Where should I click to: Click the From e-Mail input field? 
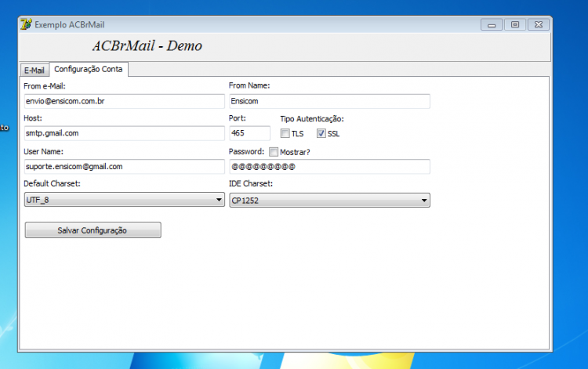[124, 101]
